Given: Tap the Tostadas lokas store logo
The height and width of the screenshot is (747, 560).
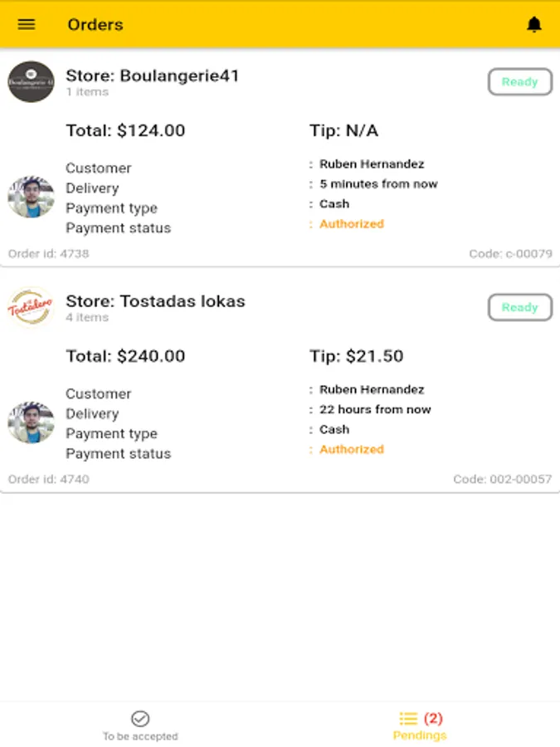Looking at the screenshot, I should pyautogui.click(x=31, y=307).
